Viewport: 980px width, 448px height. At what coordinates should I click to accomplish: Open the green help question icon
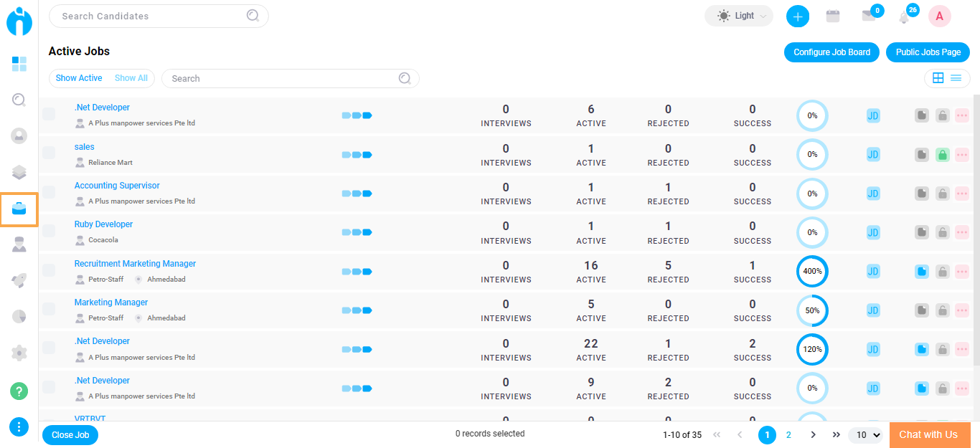tap(19, 391)
